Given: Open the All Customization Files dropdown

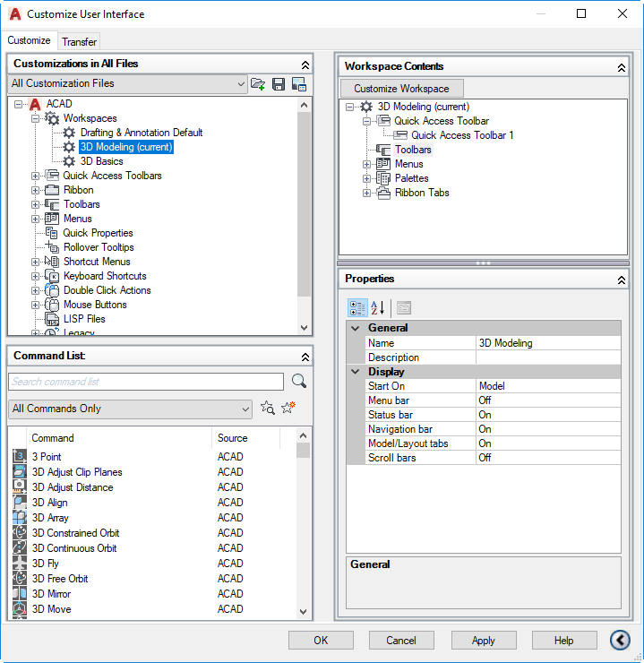Looking at the screenshot, I should coord(127,83).
